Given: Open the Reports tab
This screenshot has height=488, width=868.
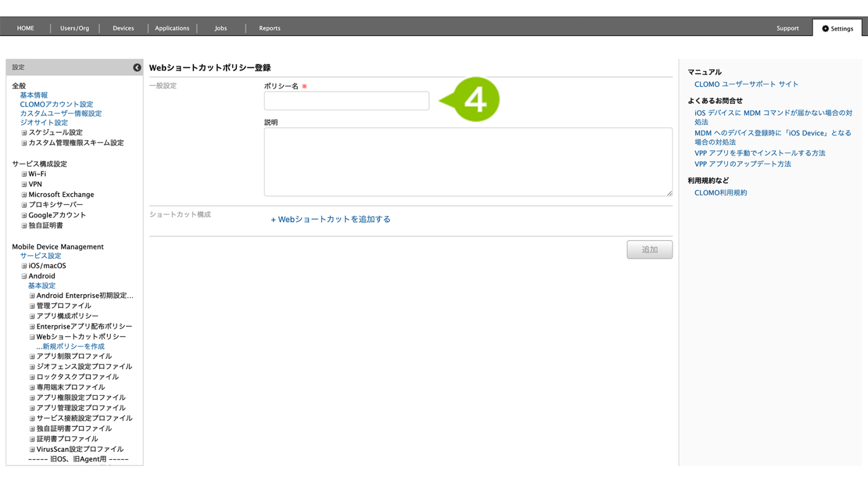Looking at the screenshot, I should click(270, 28).
